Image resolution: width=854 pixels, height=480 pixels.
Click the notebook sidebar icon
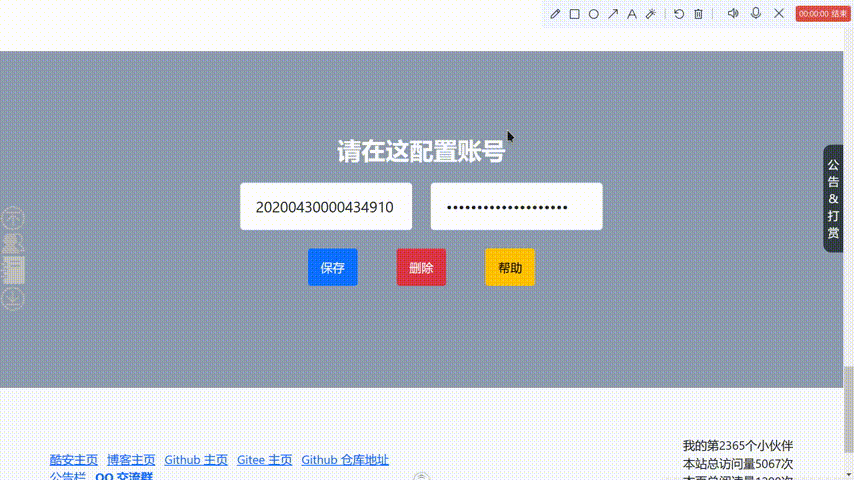[13, 270]
